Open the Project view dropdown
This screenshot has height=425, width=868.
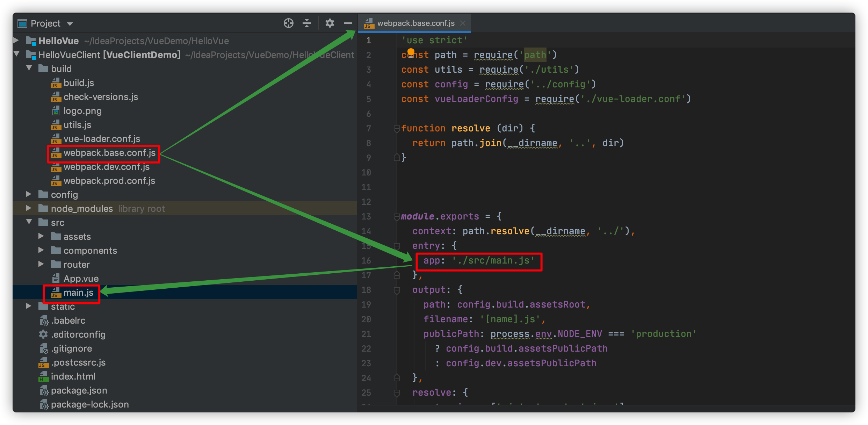tap(70, 24)
